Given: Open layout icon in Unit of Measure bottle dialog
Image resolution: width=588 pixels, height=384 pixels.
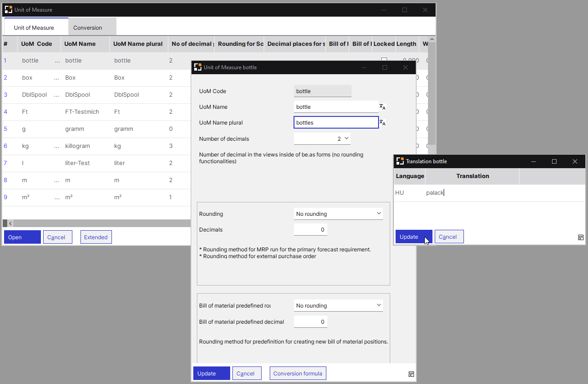Looking at the screenshot, I should 411,374.
